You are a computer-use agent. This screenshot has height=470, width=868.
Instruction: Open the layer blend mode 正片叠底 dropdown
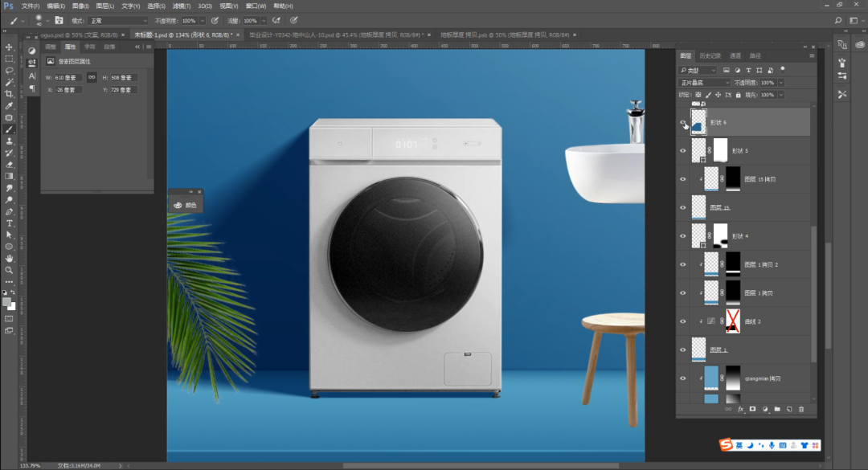click(x=705, y=83)
